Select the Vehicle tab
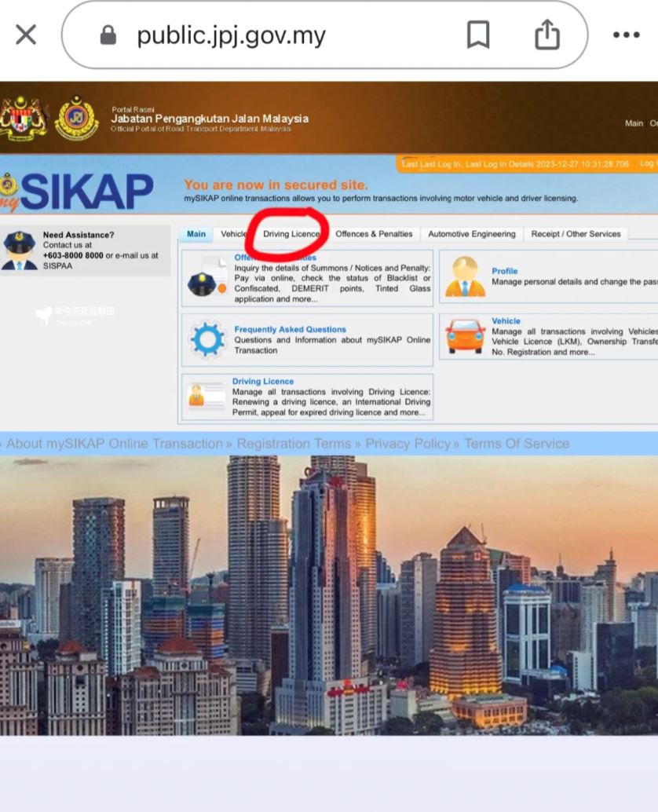 point(234,234)
